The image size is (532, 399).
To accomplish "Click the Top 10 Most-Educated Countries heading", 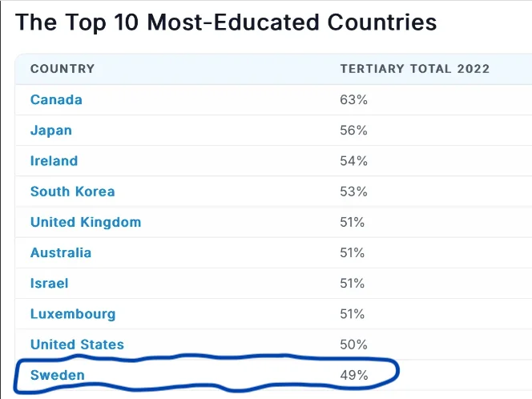I will click(227, 22).
